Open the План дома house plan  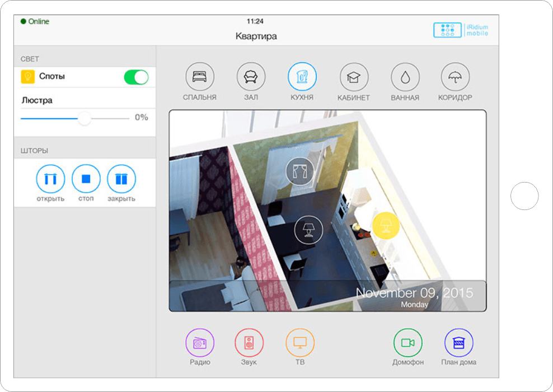[458, 343]
